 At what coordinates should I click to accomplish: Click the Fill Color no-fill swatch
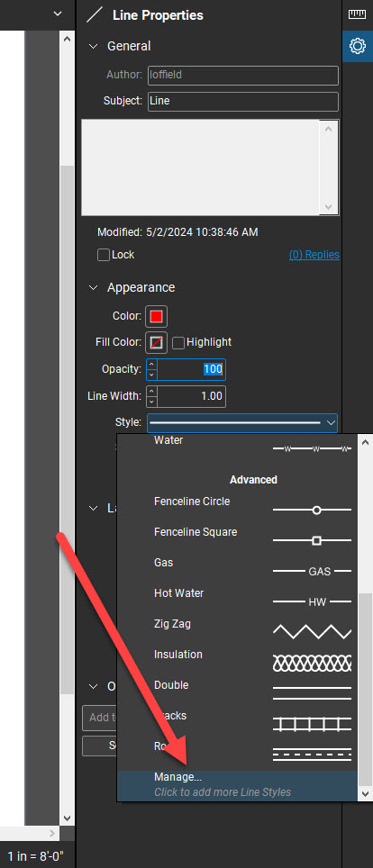156,343
